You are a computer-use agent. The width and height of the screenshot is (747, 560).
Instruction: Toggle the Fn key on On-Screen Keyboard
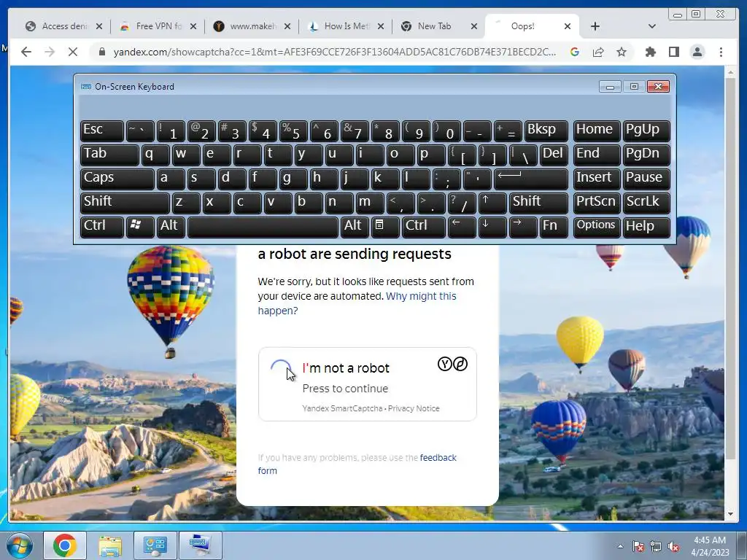[x=554, y=227]
